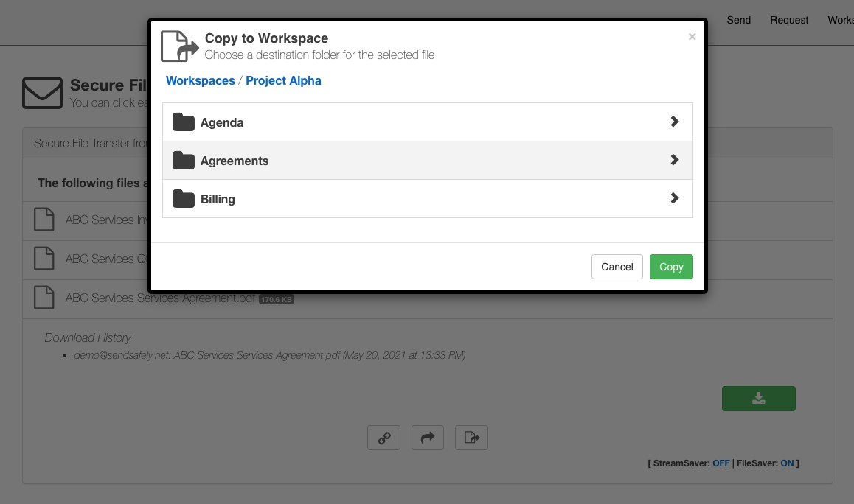Expand the Agreements folder chevron
The height and width of the screenshot is (504, 854).
tap(674, 160)
